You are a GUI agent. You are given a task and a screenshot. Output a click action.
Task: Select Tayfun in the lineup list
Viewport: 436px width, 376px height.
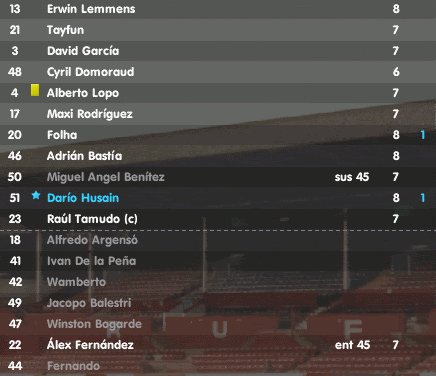(65, 30)
